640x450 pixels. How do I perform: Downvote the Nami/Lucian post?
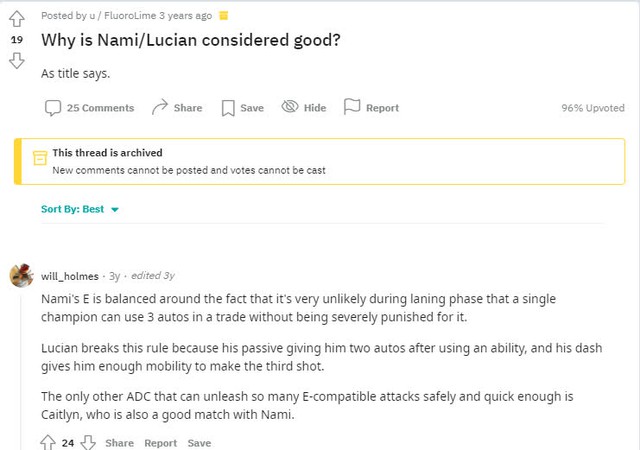click(x=15, y=61)
